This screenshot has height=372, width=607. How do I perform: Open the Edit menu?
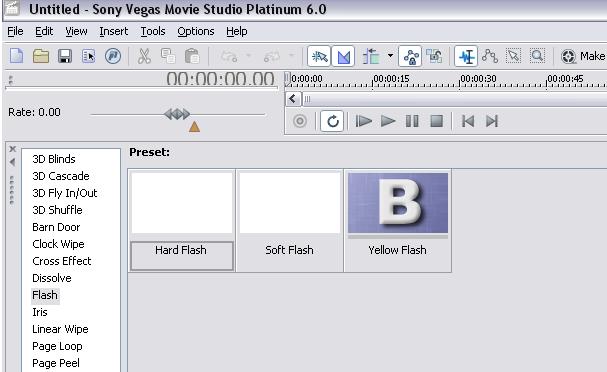[x=44, y=31]
